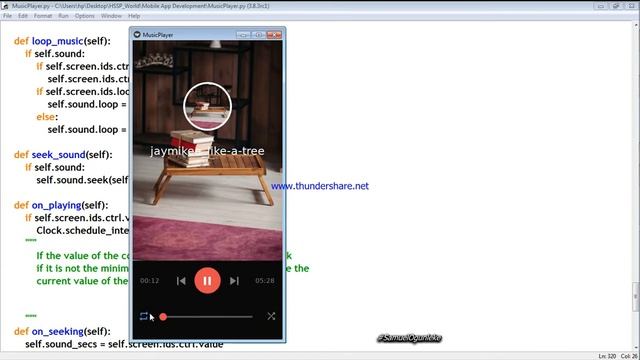Click the self.sound_secs code line
The height and width of the screenshot is (360, 640).
(x=124, y=344)
